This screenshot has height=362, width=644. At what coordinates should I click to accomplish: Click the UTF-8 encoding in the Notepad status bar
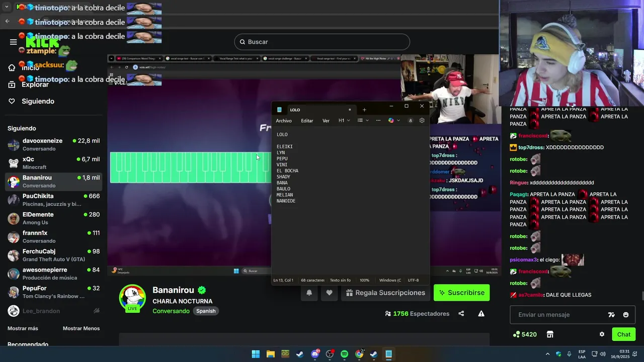[x=413, y=280]
